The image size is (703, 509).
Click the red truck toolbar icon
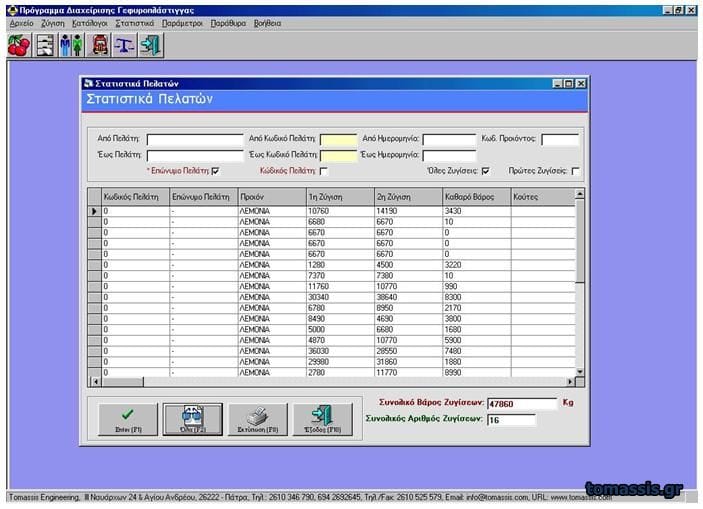(99, 45)
